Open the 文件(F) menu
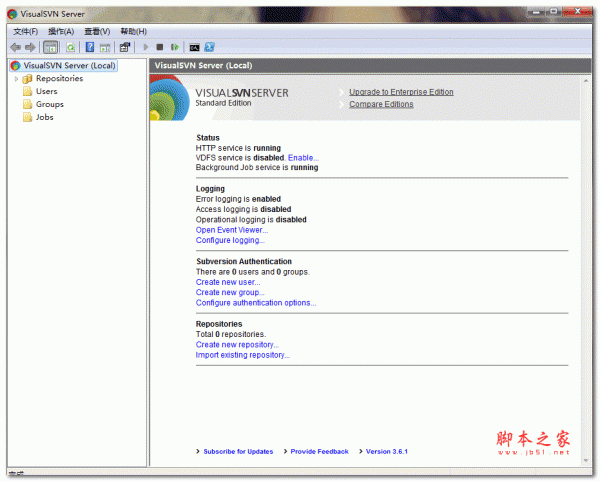 26,31
